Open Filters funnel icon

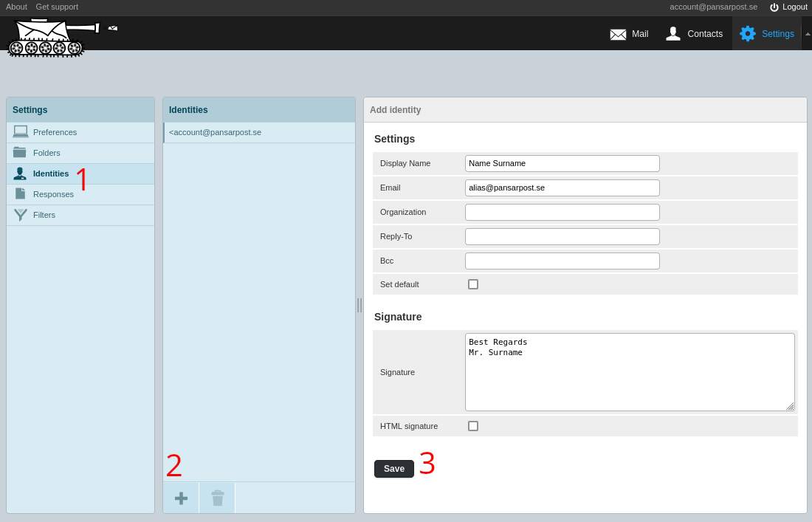pyautogui.click(x=21, y=215)
